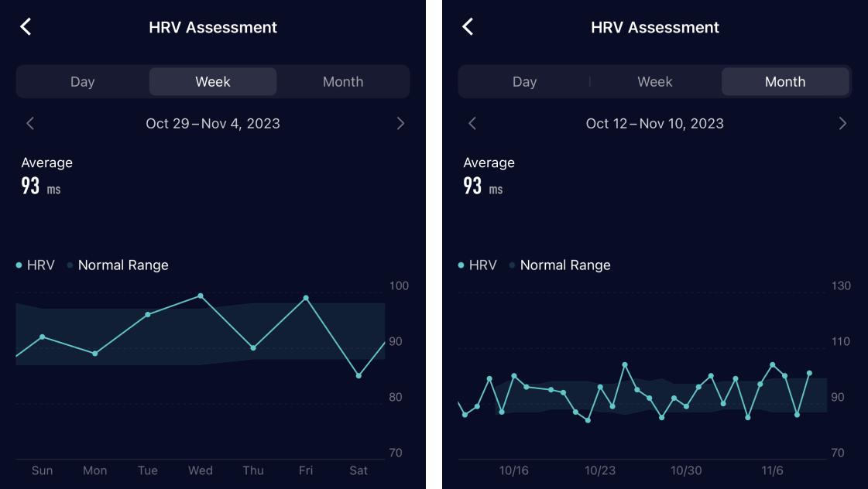Switch to Day tab on weekly screen
The image size is (868, 489).
(x=82, y=81)
